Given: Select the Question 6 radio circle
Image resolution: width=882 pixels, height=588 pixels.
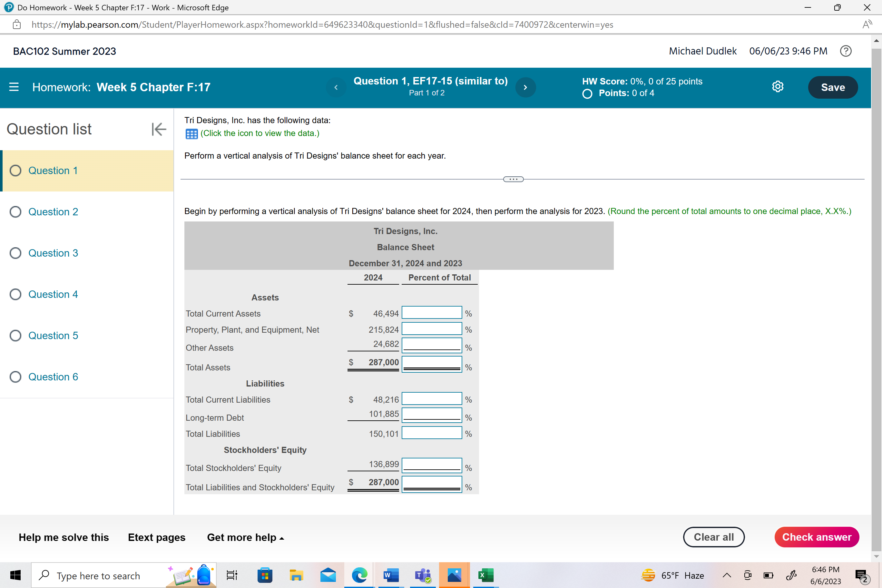Looking at the screenshot, I should tap(15, 377).
